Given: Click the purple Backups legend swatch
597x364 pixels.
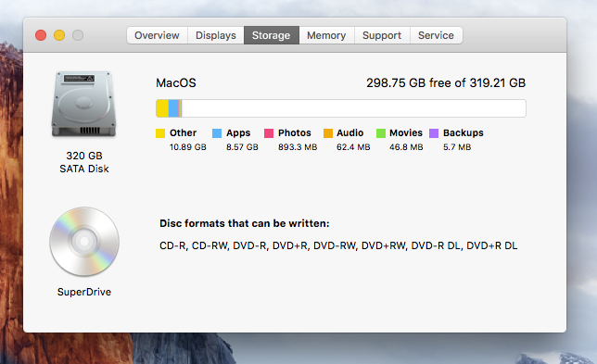Looking at the screenshot, I should 434,133.
